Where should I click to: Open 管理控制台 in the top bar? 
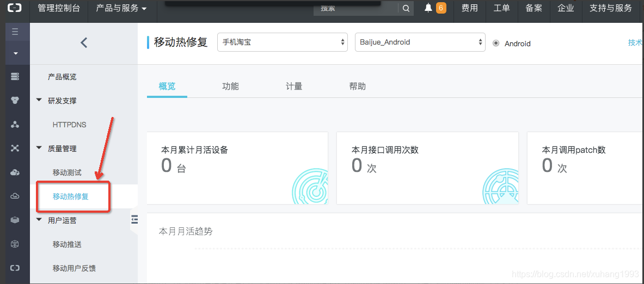tap(59, 8)
